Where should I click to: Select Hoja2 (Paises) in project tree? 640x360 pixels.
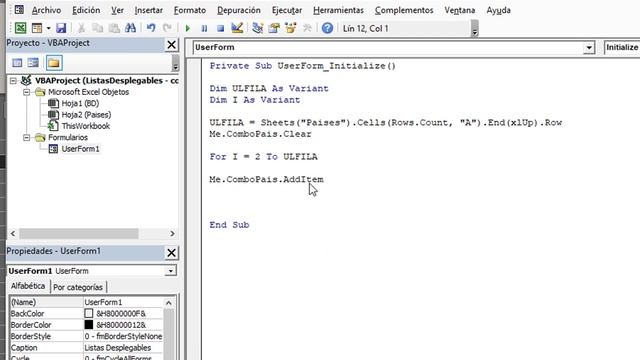point(86,115)
